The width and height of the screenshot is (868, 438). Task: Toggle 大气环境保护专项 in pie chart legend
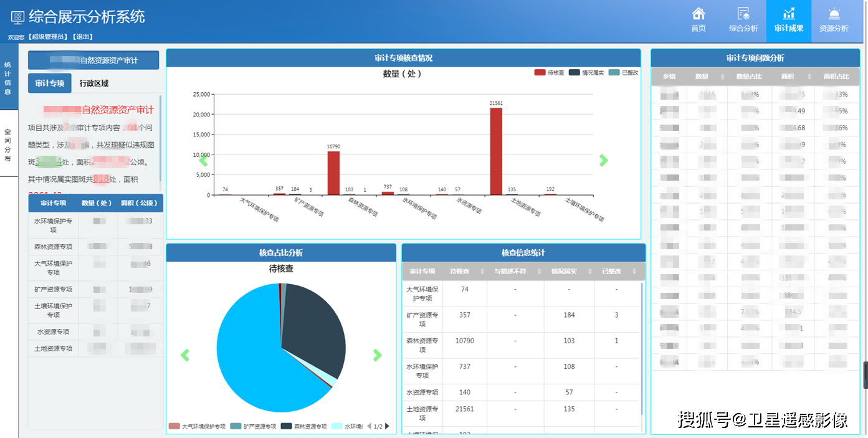tap(197, 426)
